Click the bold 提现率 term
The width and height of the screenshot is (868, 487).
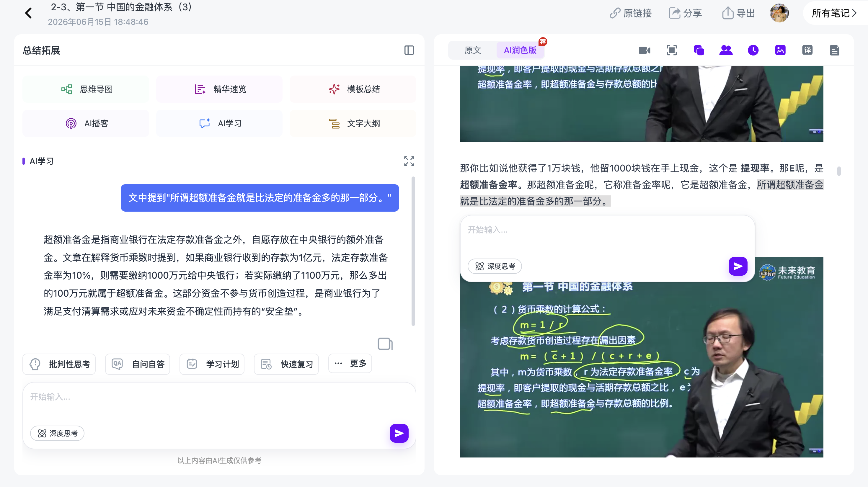tap(755, 168)
